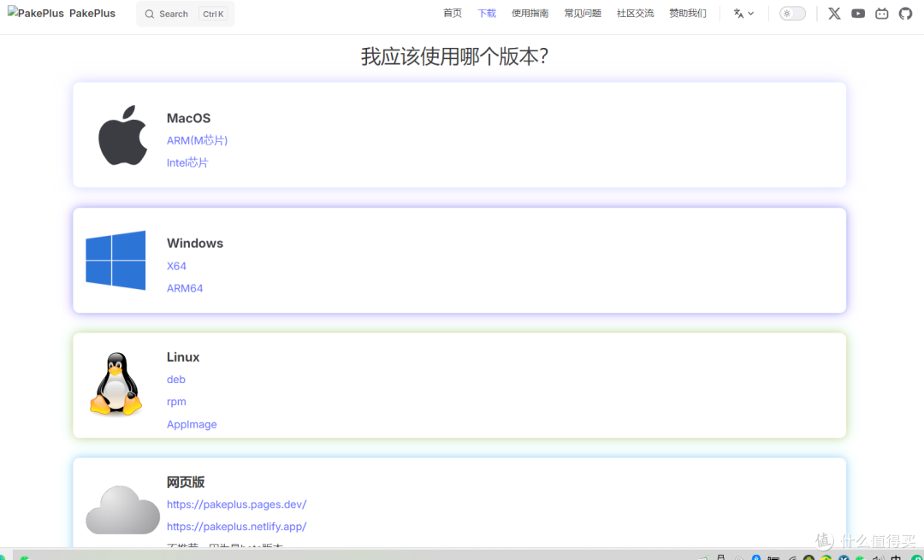This screenshot has width=924, height=560.
Task: Select the 下载 navigation item
Action: pos(487,14)
